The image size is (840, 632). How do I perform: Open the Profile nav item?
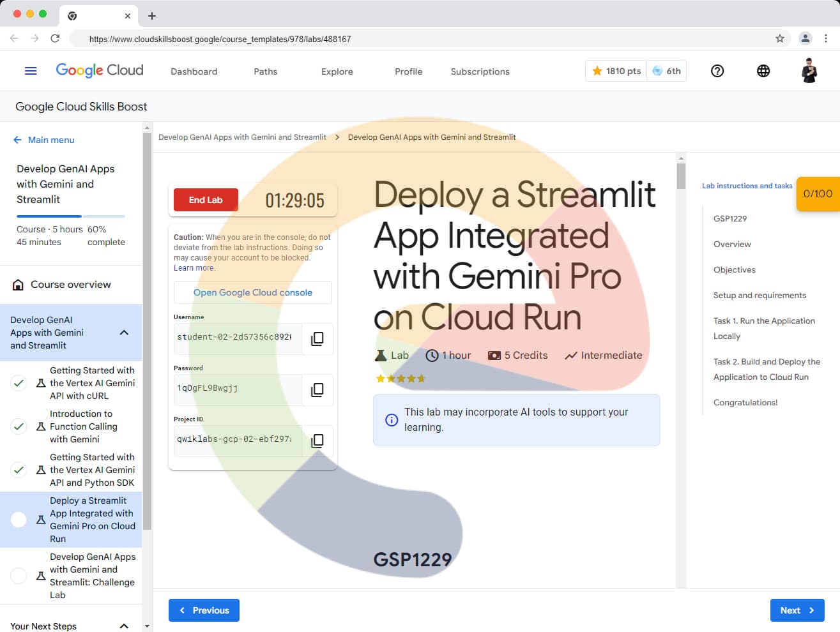pos(409,71)
